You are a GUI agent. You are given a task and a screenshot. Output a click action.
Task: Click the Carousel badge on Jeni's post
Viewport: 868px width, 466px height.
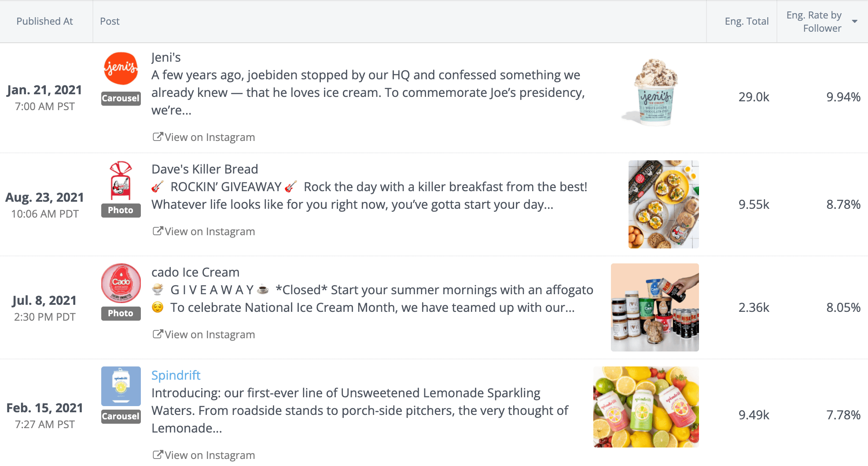click(120, 98)
